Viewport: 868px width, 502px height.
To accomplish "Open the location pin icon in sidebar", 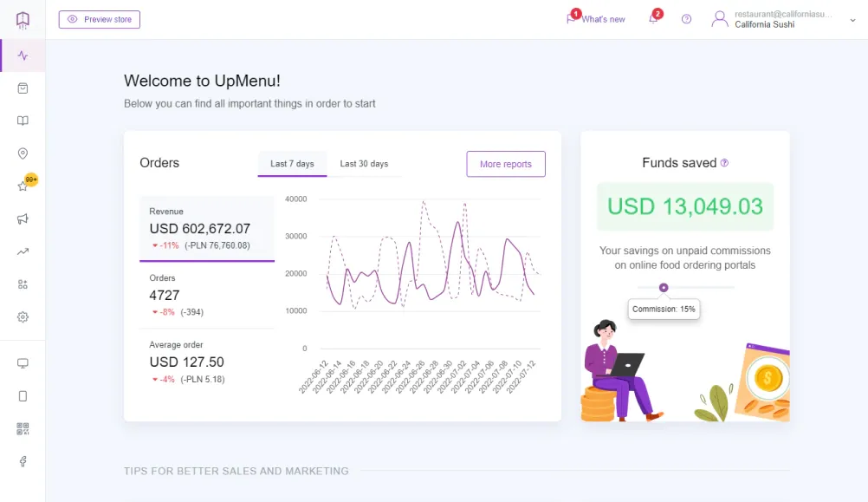I will point(23,153).
